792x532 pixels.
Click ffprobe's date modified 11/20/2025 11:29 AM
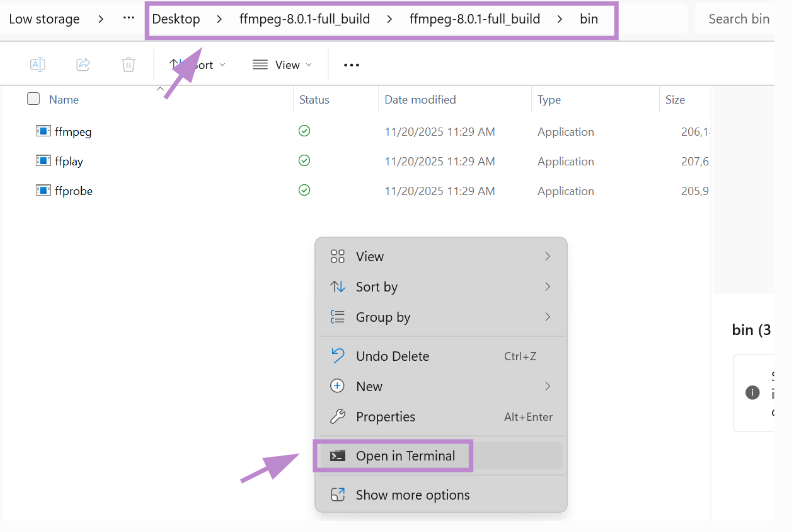coord(440,191)
